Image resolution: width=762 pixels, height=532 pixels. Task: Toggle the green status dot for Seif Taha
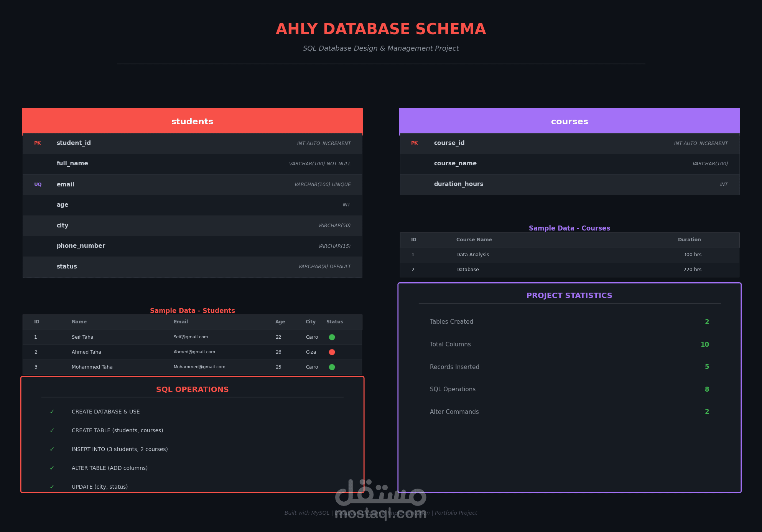click(332, 337)
